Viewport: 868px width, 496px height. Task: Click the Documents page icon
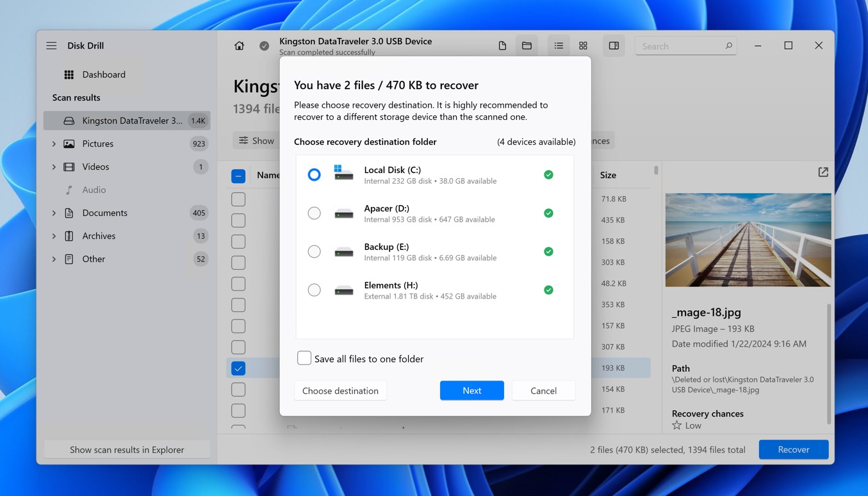click(x=69, y=213)
